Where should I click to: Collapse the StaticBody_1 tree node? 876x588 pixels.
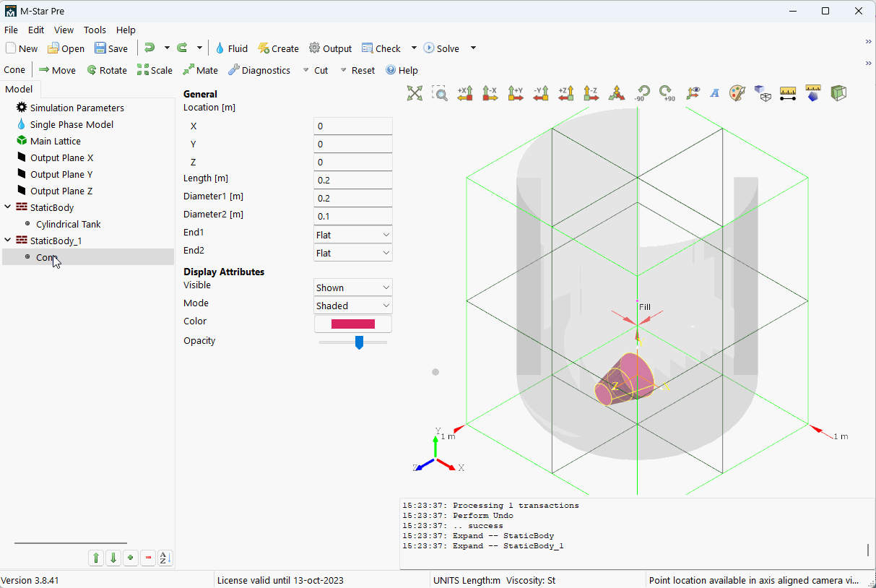click(x=7, y=241)
